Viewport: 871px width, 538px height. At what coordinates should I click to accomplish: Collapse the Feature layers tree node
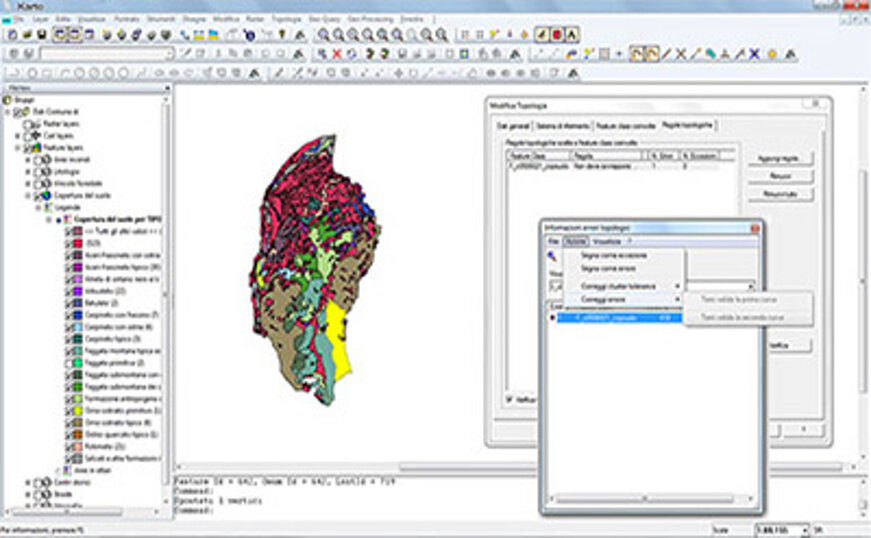[x=18, y=147]
